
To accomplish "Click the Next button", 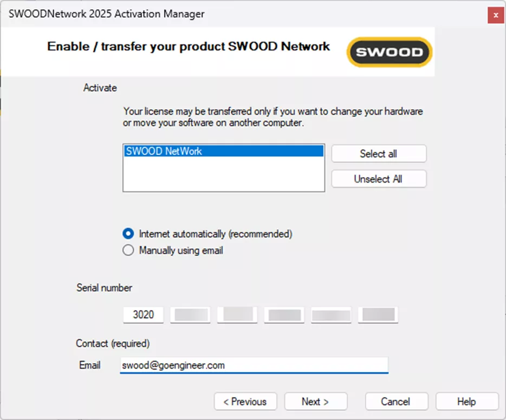I will (316, 402).
